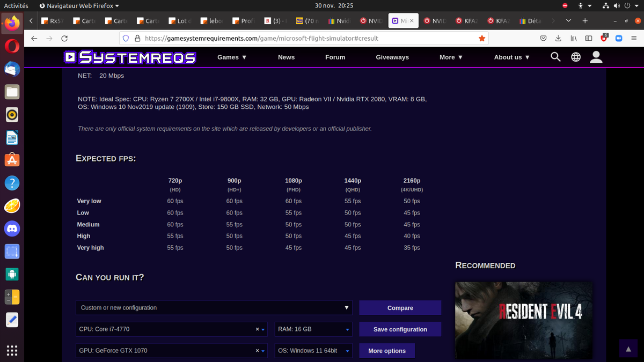Open the Resident Evil 4 recommended thumbnail
Screen dimensions: 644x362
[524, 320]
